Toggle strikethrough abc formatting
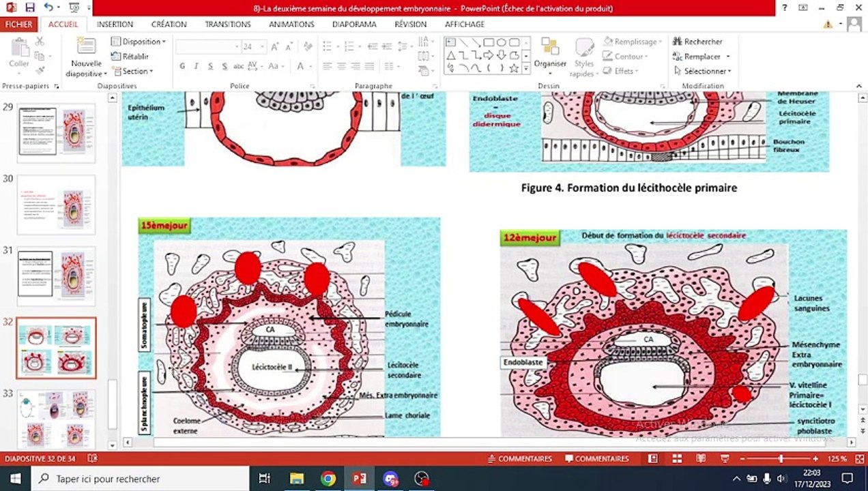This screenshot has height=491, width=868. point(239,66)
